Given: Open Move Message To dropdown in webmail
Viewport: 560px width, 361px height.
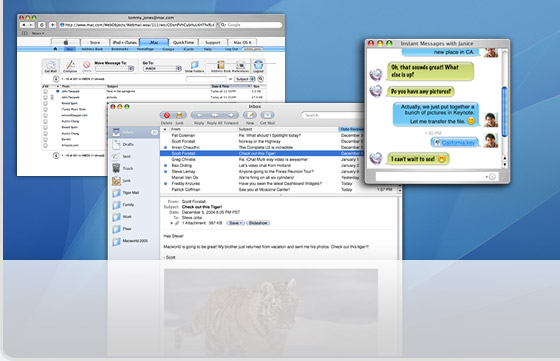Looking at the screenshot, I should pyautogui.click(x=114, y=68).
